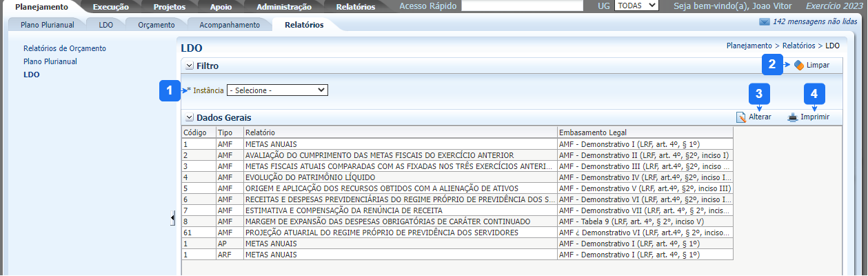868x276 pixels.
Task: Click the Embasamento Legal column header
Action: coord(593,132)
